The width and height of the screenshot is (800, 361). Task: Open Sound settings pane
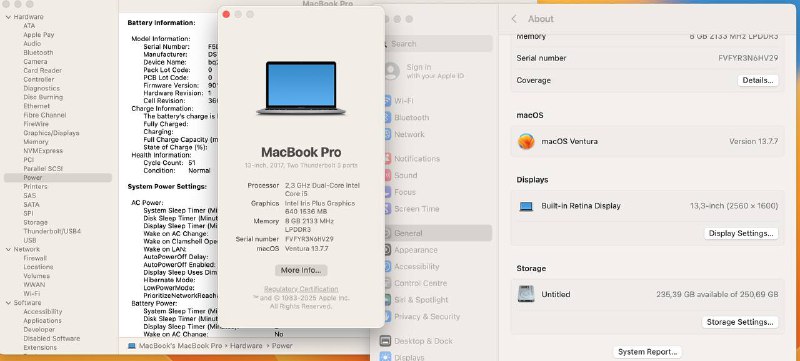406,175
